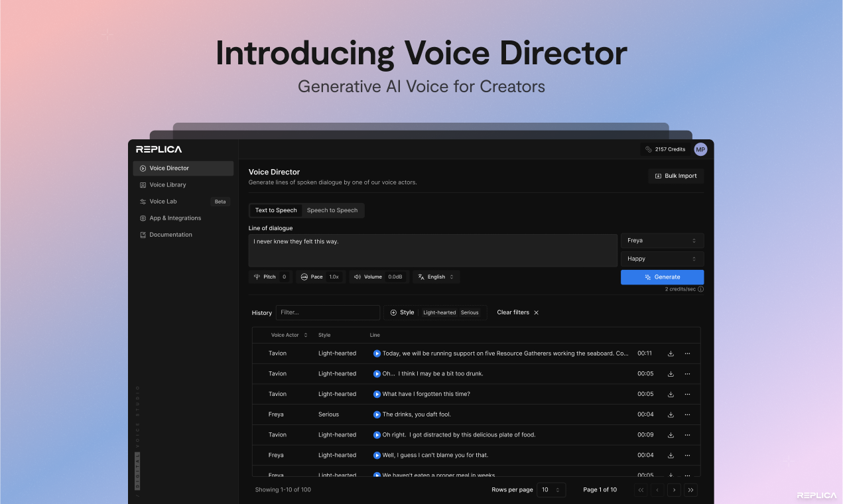Play "The drinks, you daft fool."

click(377, 414)
